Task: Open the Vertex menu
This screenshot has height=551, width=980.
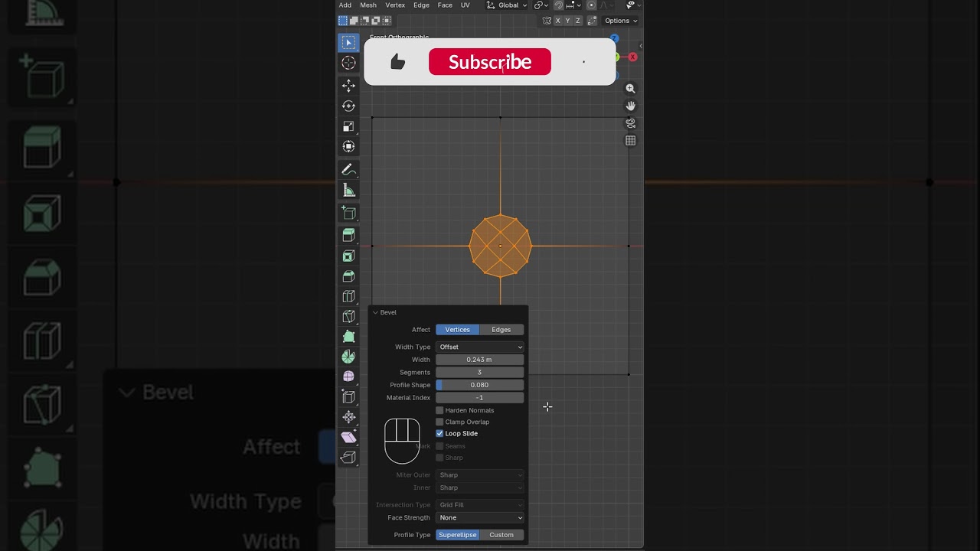Action: point(395,5)
